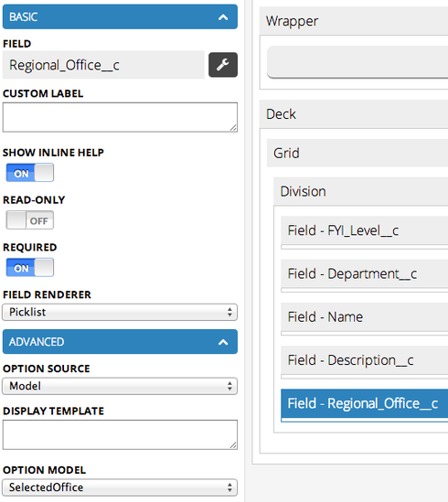Click in the Custom Label text area
The width and height of the screenshot is (448, 502).
pos(120,117)
